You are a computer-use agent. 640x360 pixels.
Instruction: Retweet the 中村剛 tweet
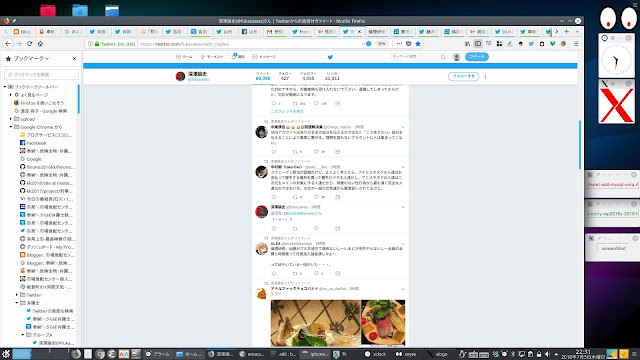tap(295, 197)
